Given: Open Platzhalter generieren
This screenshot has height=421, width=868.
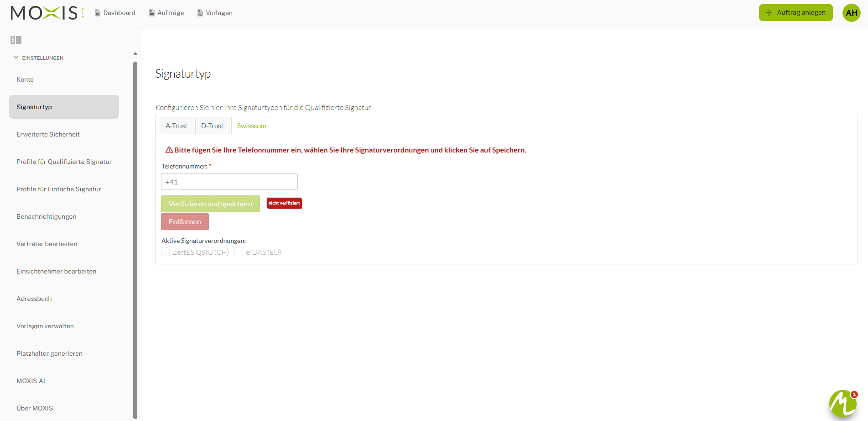Looking at the screenshot, I should click(x=64, y=353).
